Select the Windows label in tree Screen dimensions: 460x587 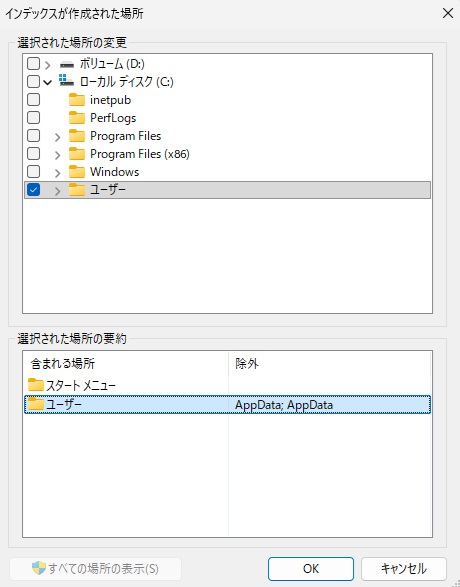pyautogui.click(x=114, y=172)
